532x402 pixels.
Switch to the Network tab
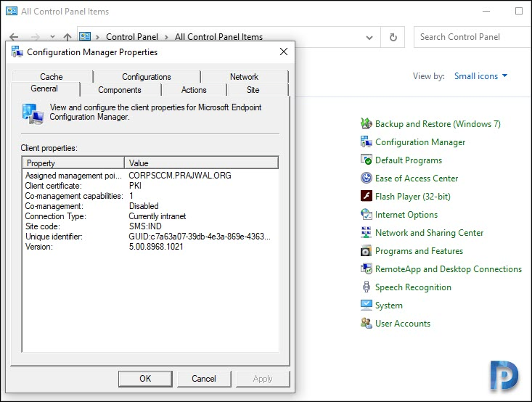pyautogui.click(x=245, y=77)
